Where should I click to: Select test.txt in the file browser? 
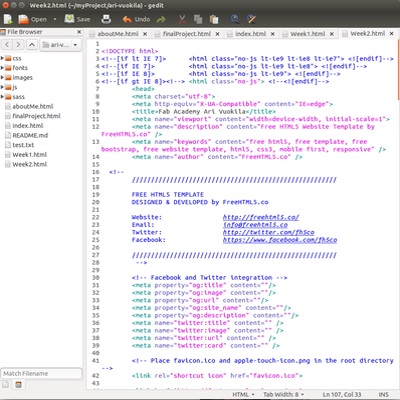23,145
